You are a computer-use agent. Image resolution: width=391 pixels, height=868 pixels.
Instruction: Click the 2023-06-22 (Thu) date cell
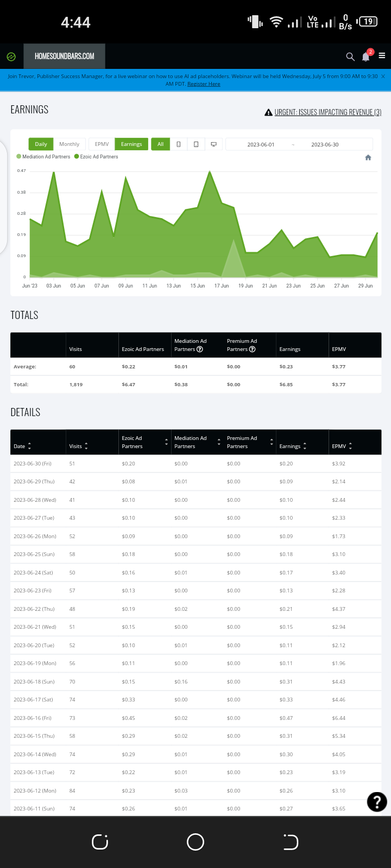[x=34, y=609]
